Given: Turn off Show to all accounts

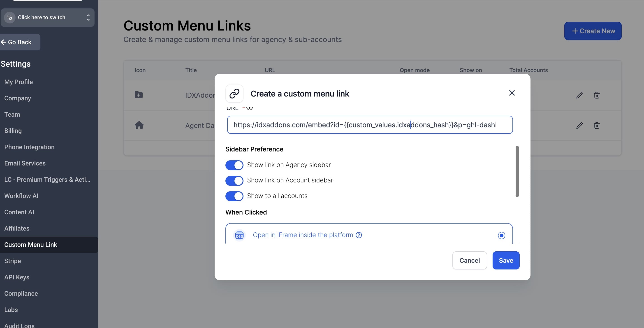Looking at the screenshot, I should coord(234,196).
